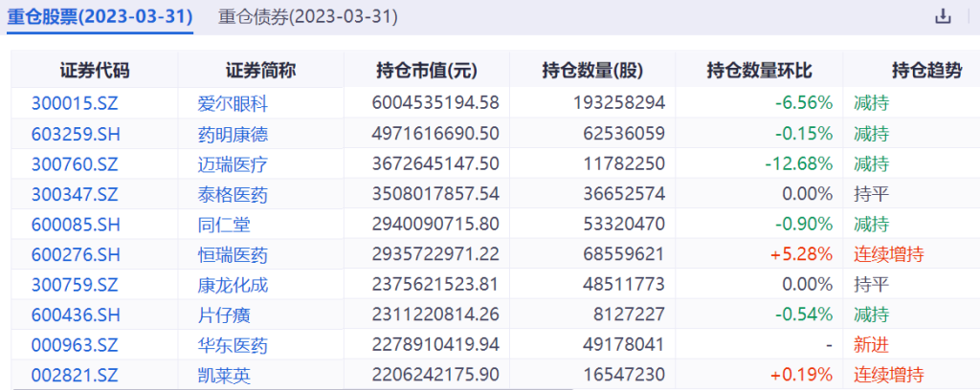The height and width of the screenshot is (390, 980).
Task: Select share quantity 11782250 cell
Action: click(624, 164)
